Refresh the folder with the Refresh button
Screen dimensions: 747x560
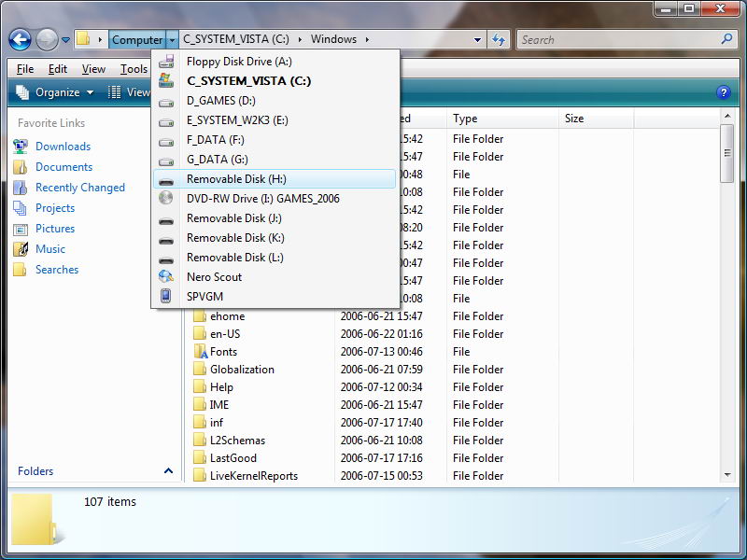pos(499,39)
